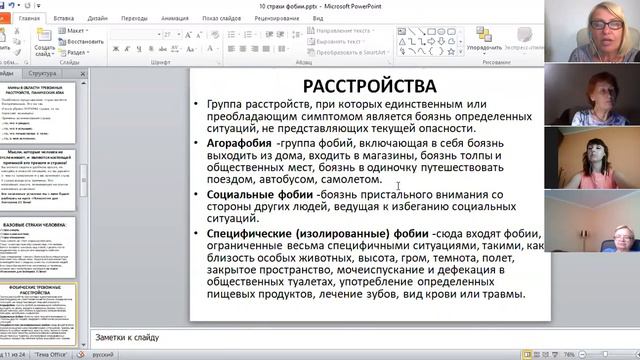This screenshot has width=640, height=360.
Task: Select the 5-Point Star shape
Action: (x=451, y=52)
